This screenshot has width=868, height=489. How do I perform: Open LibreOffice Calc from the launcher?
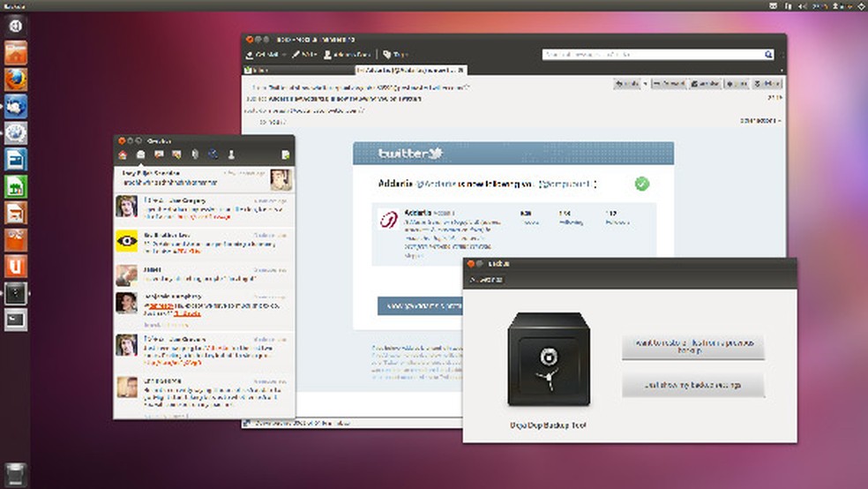click(x=16, y=186)
